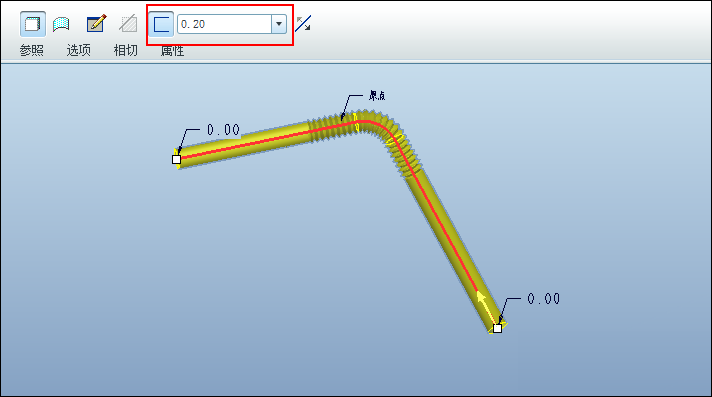The width and height of the screenshot is (712, 397).
Task: Open the 相切 panel tab
Action: 125,50
